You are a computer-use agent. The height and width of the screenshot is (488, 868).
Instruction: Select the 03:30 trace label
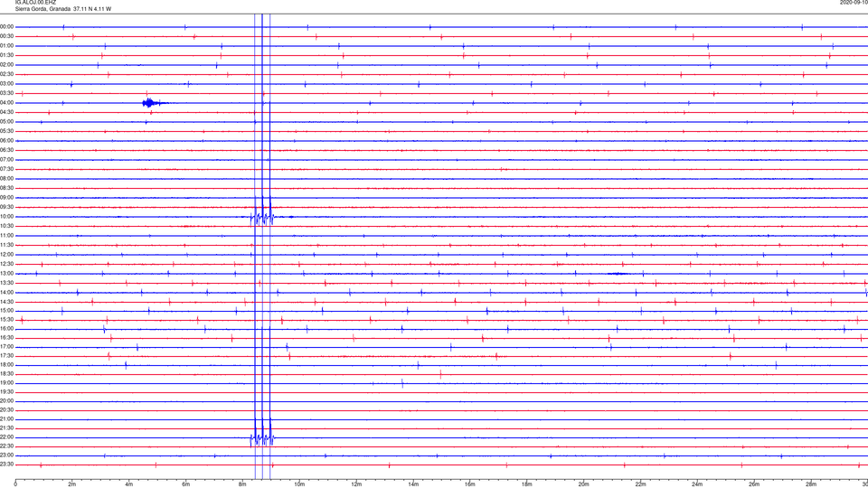pos(7,93)
